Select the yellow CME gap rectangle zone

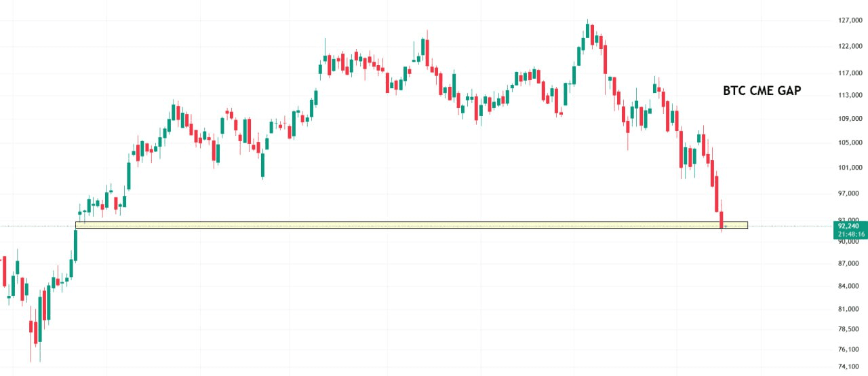[407, 225]
